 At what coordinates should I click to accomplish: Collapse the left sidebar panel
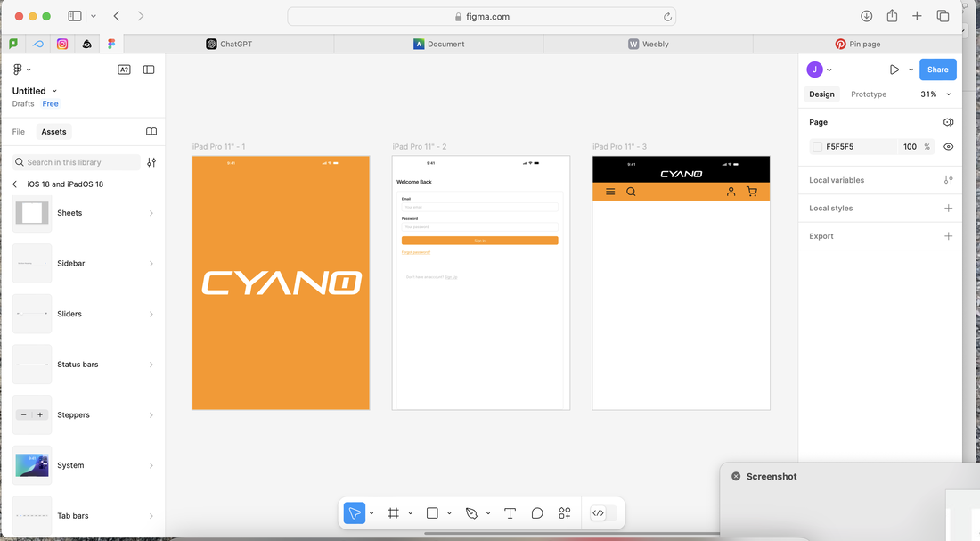(149, 70)
